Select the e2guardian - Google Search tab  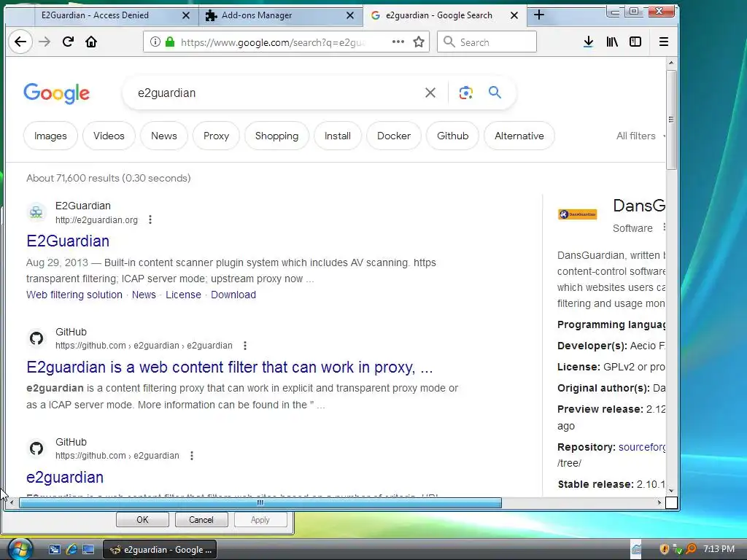pos(444,15)
